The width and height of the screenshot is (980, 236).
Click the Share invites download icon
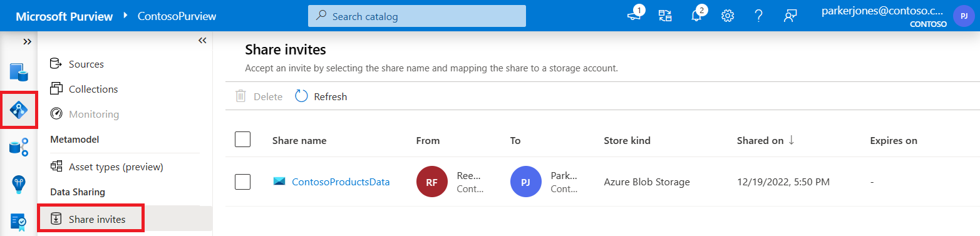click(56, 219)
